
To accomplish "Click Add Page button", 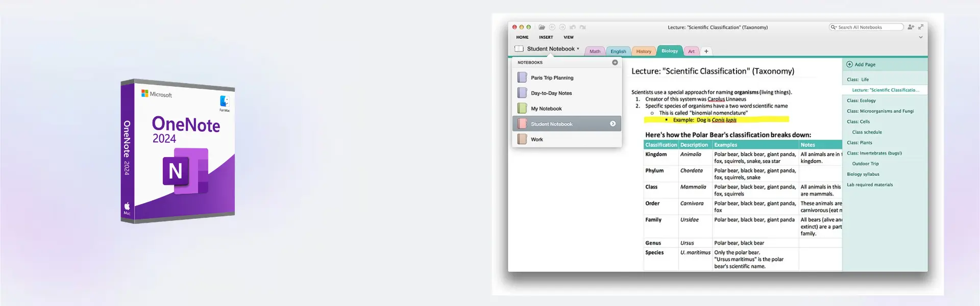I will tap(861, 64).
